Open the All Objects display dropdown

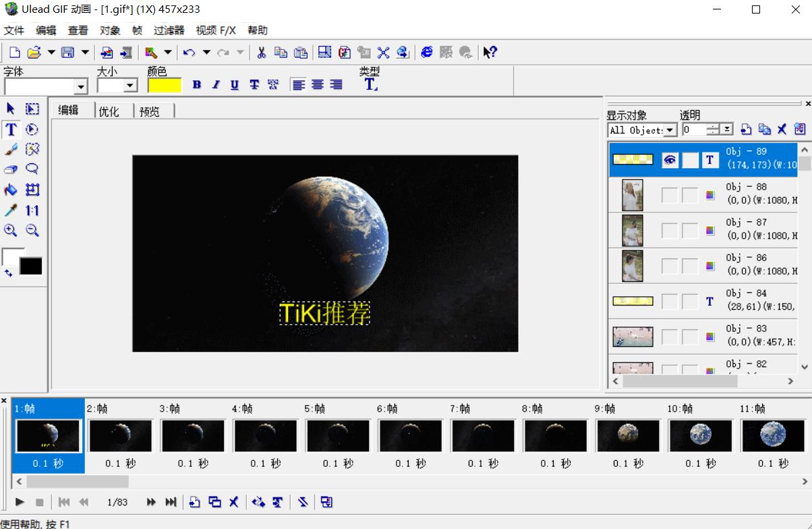670,130
